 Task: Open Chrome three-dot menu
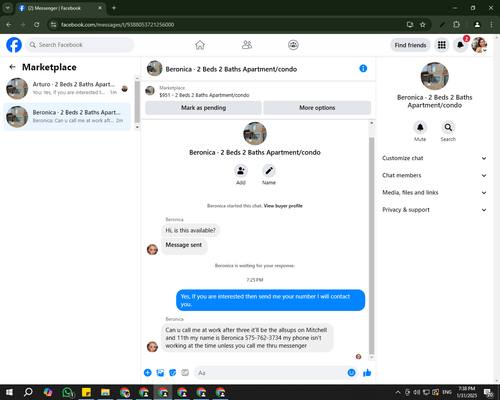[x=491, y=25]
